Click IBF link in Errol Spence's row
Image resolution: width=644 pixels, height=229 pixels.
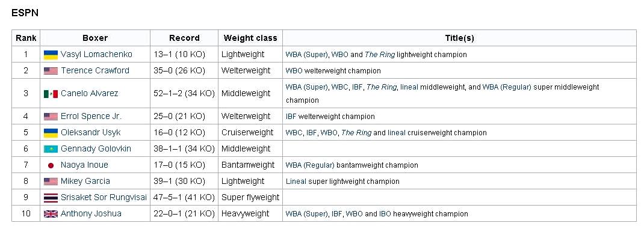coord(291,117)
